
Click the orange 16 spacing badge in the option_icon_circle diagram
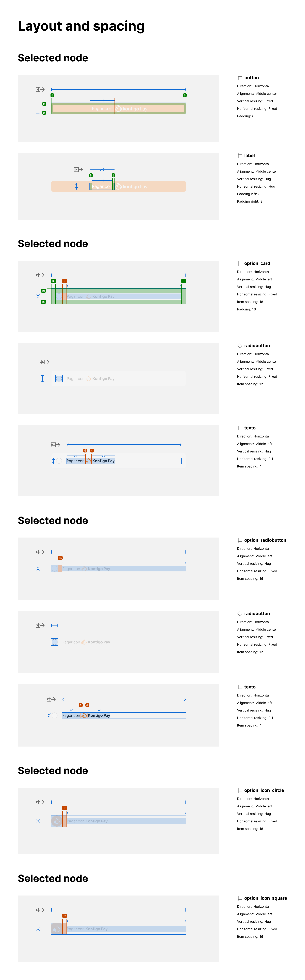point(64,808)
